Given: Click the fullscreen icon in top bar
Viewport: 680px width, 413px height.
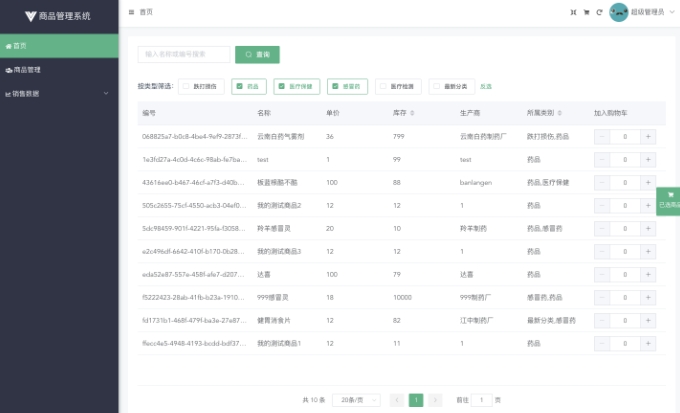Looking at the screenshot, I should [x=573, y=12].
